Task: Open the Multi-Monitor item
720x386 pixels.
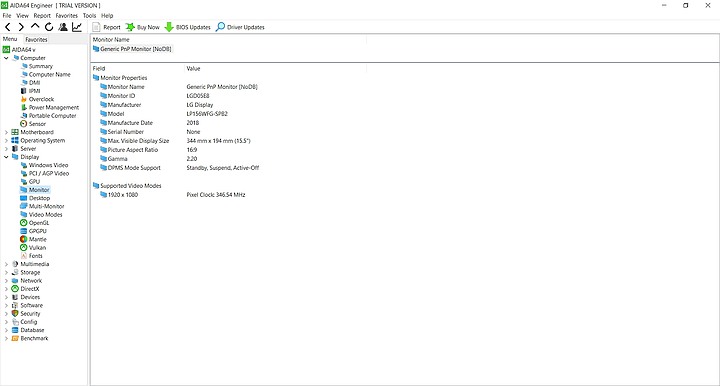Action: click(x=46, y=207)
